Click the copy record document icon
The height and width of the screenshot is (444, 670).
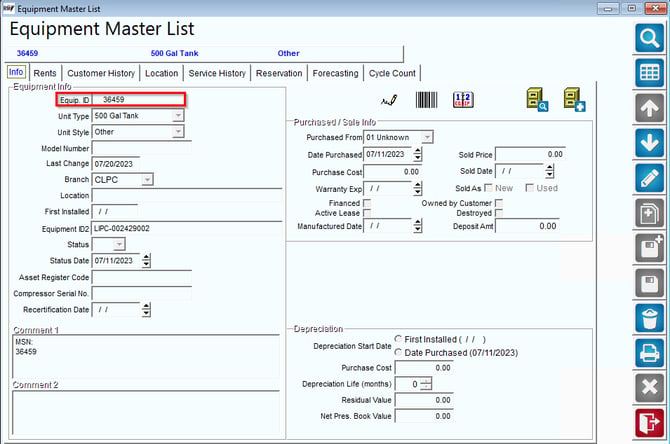point(649,213)
